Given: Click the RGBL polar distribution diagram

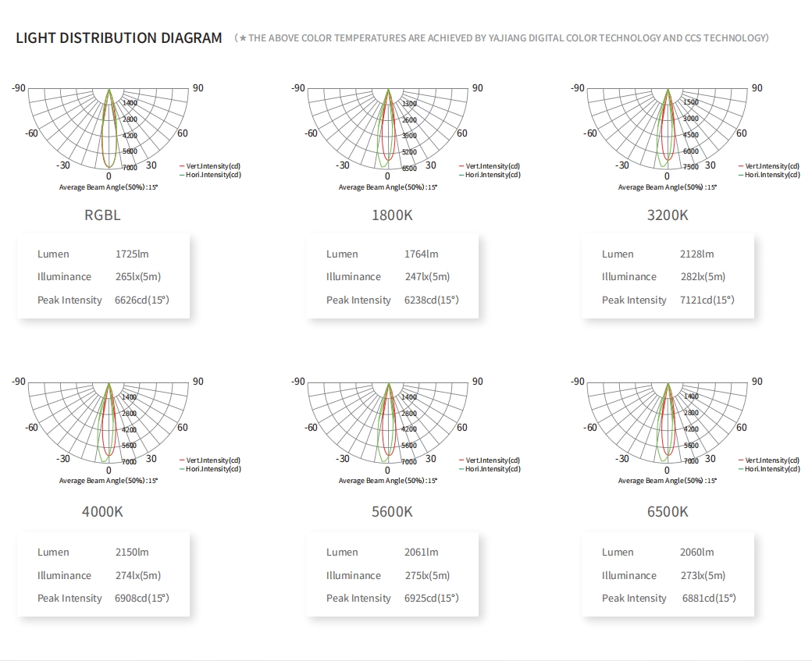Looking at the screenshot, I should [109, 129].
